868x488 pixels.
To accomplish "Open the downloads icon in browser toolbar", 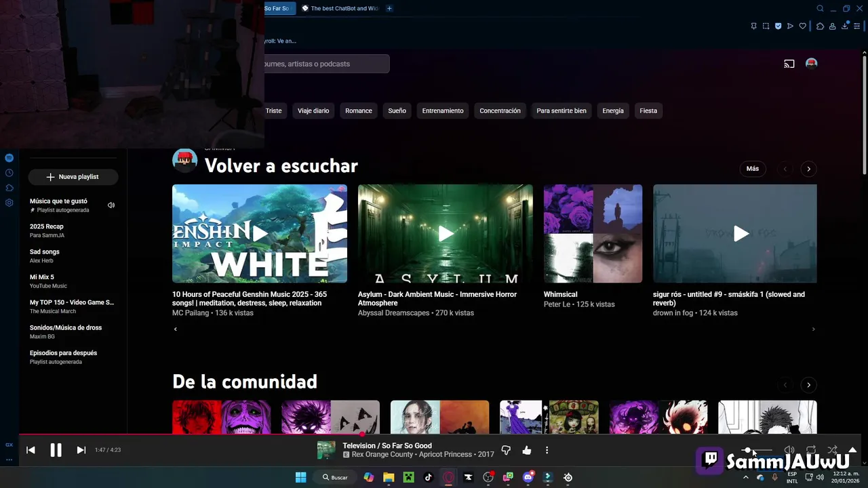I will (845, 26).
